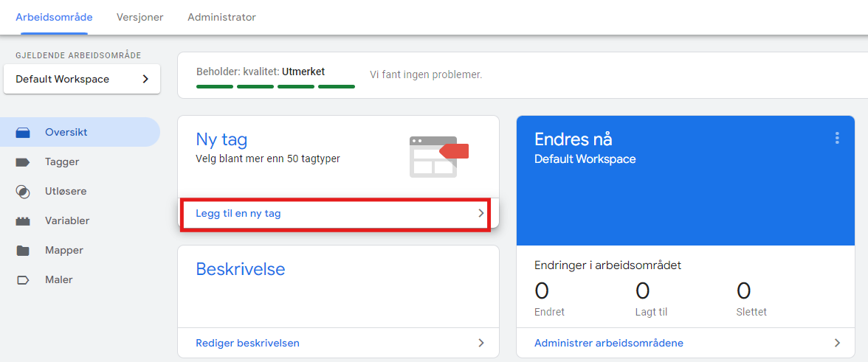Image resolution: width=868 pixels, height=362 pixels.
Task: Select the Arbeidsområde tab
Action: click(54, 17)
